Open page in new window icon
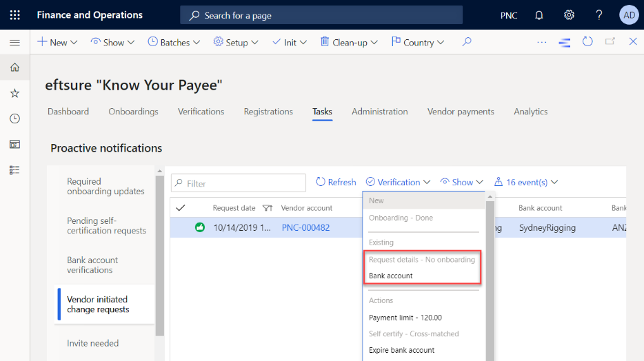644x361 pixels. (610, 42)
